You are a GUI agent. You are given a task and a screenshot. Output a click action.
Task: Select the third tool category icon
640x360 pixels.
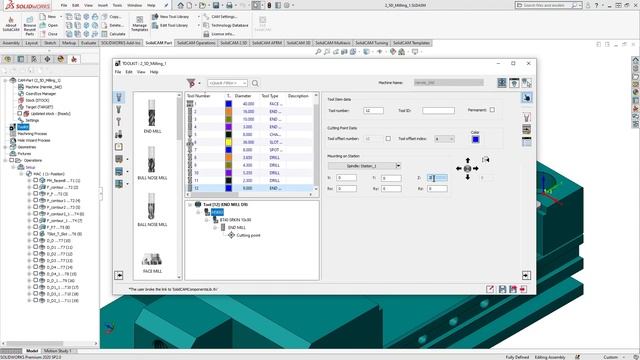point(119,122)
